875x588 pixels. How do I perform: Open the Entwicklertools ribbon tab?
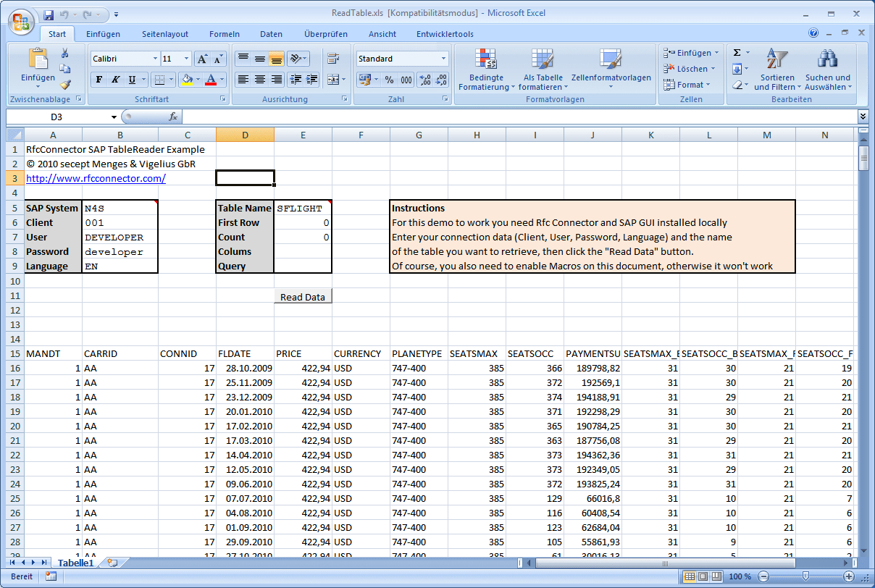[x=445, y=34]
